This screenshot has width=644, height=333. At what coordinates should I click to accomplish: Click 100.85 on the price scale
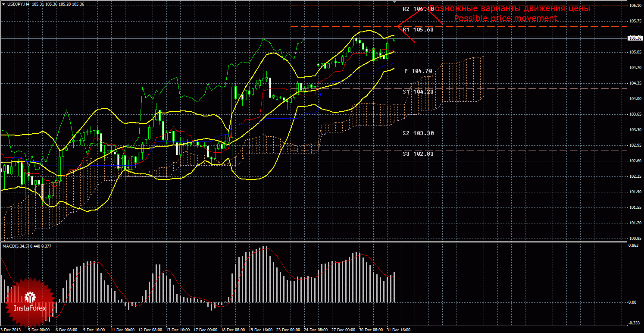635,238
